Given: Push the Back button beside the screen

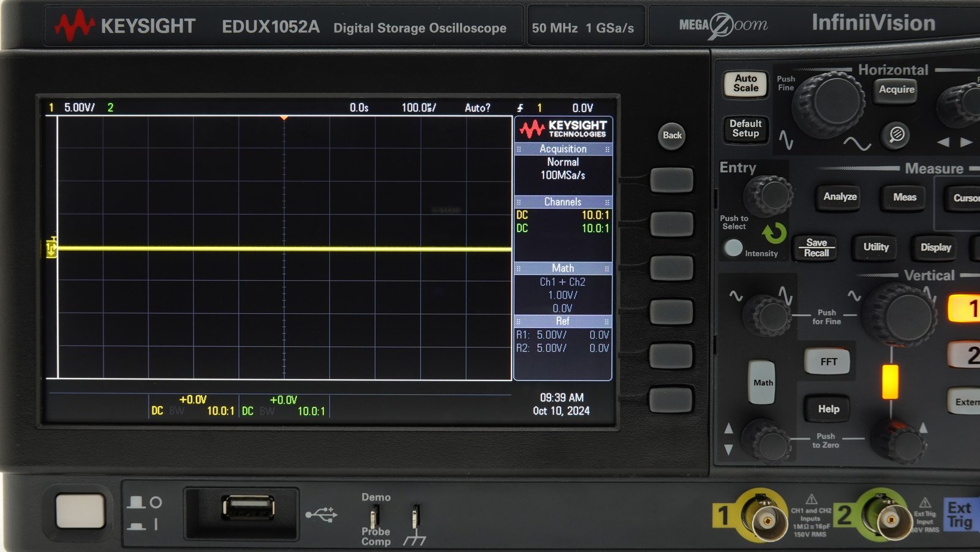Looking at the screenshot, I should click(x=672, y=135).
